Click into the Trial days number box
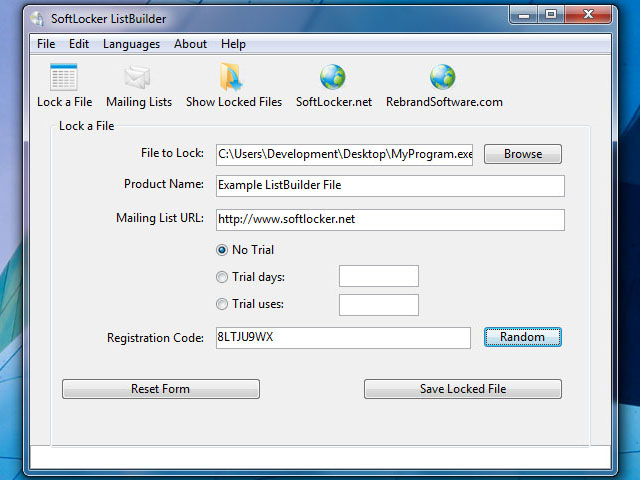Viewport: 640px width, 480px height. [379, 276]
